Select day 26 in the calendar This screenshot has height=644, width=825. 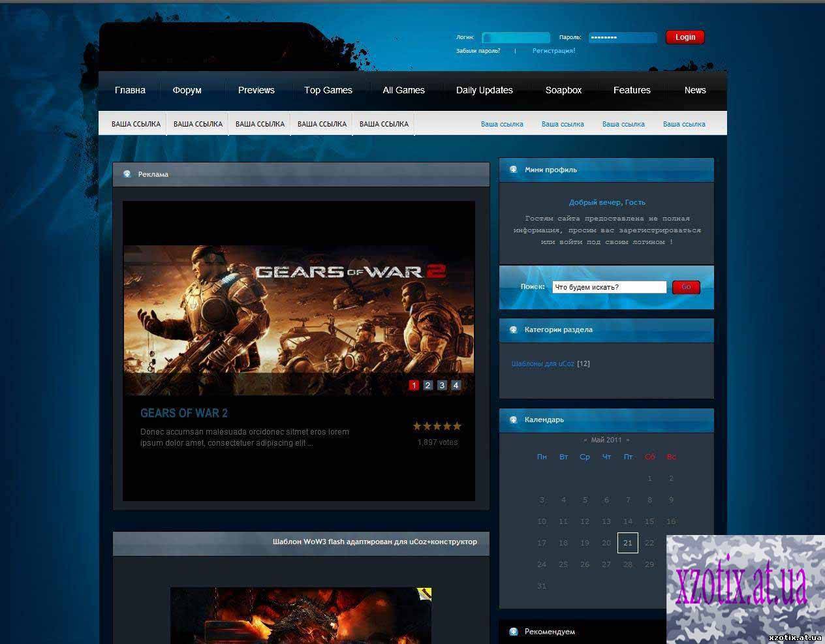coord(585,564)
